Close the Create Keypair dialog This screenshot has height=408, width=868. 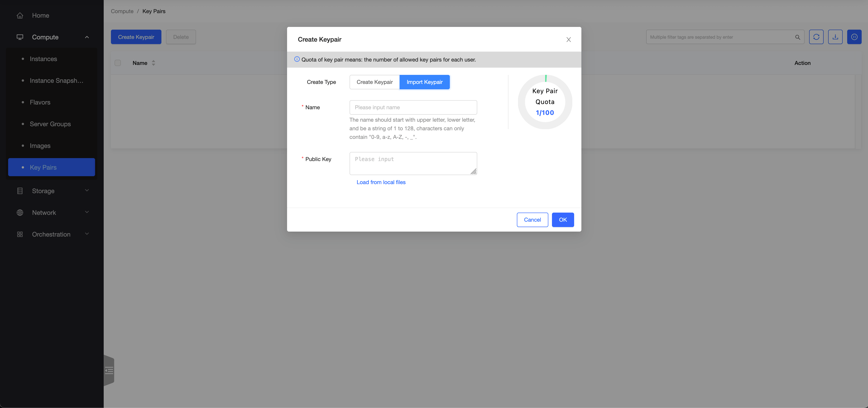click(568, 40)
